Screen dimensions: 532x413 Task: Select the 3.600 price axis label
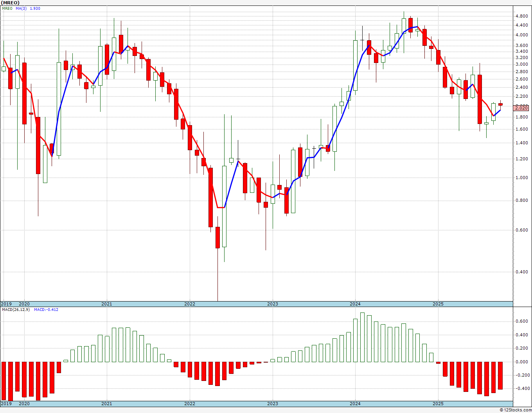coord(521,46)
